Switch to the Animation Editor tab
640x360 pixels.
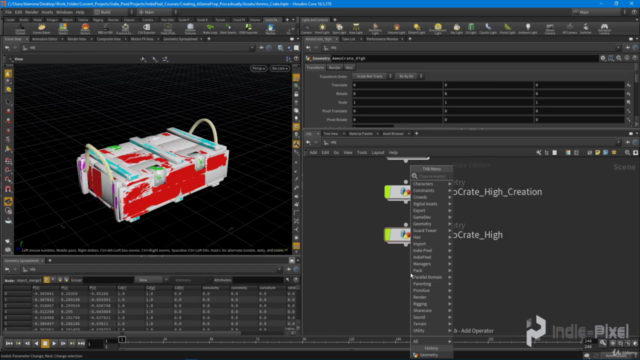pos(44,39)
